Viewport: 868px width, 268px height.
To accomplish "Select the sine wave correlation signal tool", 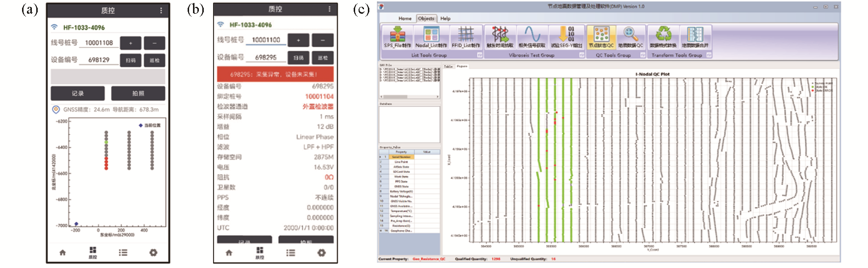I will pyautogui.click(x=531, y=37).
